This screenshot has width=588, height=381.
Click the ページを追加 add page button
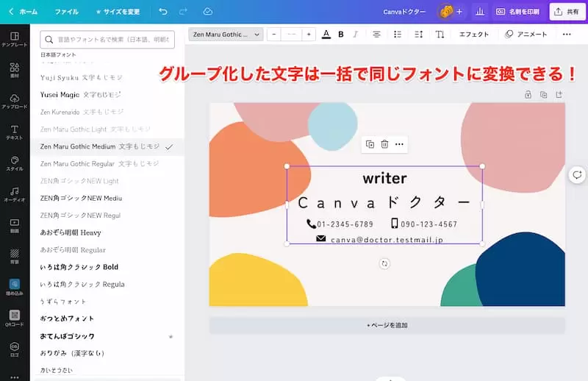tap(387, 325)
